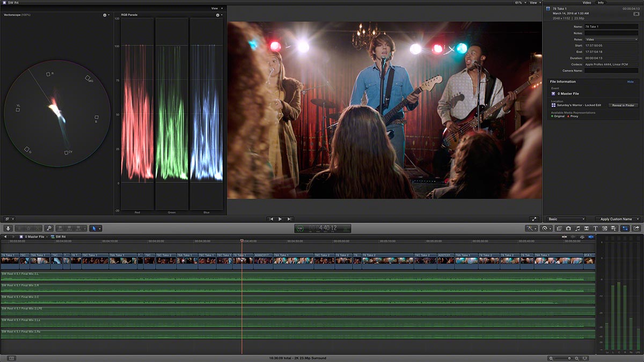The height and width of the screenshot is (362, 644).
Task: Toggle the Inspector panel button
Action: pos(625,228)
